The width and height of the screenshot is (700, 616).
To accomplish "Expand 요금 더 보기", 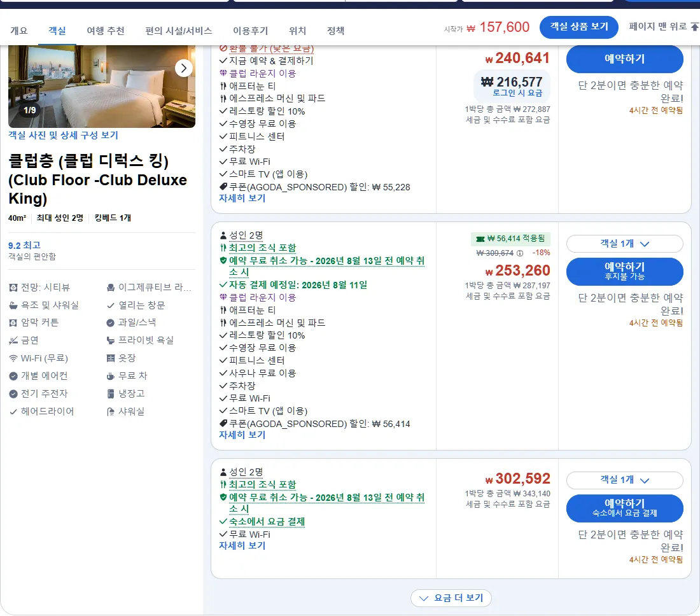I will click(451, 598).
